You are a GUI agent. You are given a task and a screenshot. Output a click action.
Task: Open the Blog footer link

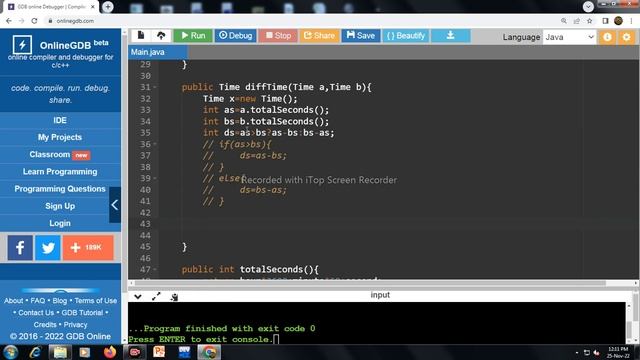click(60, 301)
